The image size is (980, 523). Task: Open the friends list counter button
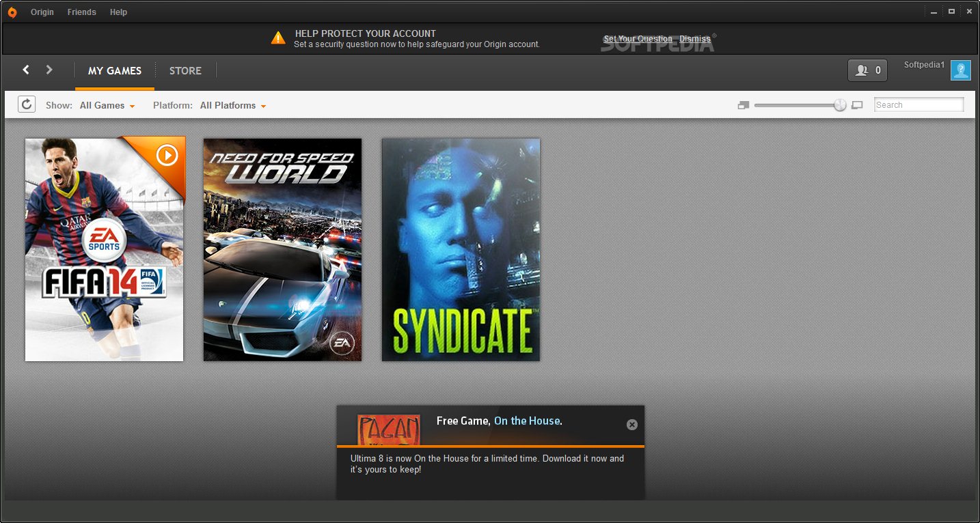[867, 70]
